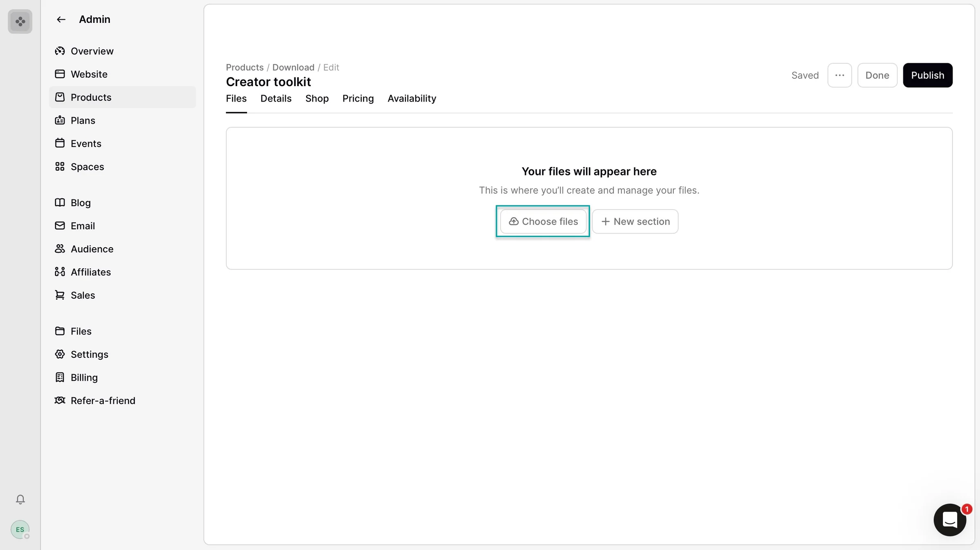Screen dimensions: 980x550
Task: Open the Email section
Action: tap(122, 226)
